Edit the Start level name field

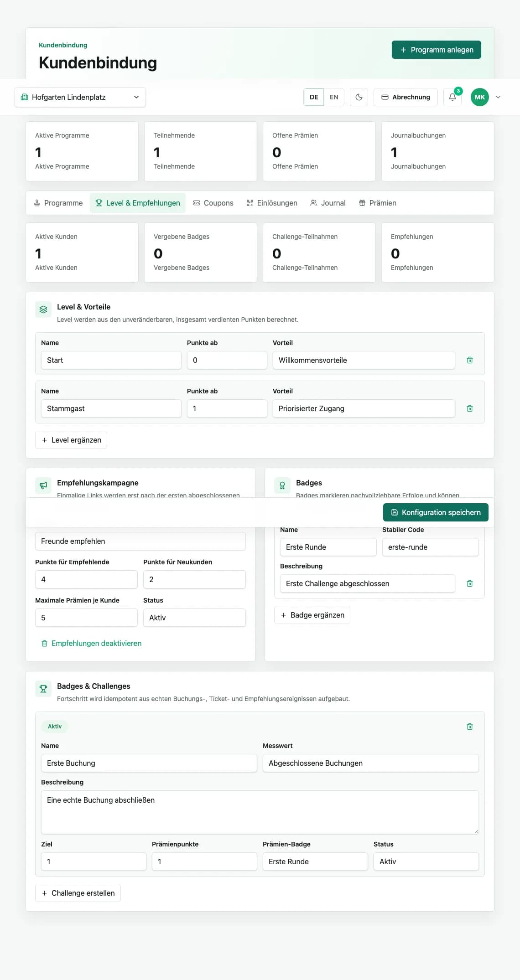click(x=111, y=360)
